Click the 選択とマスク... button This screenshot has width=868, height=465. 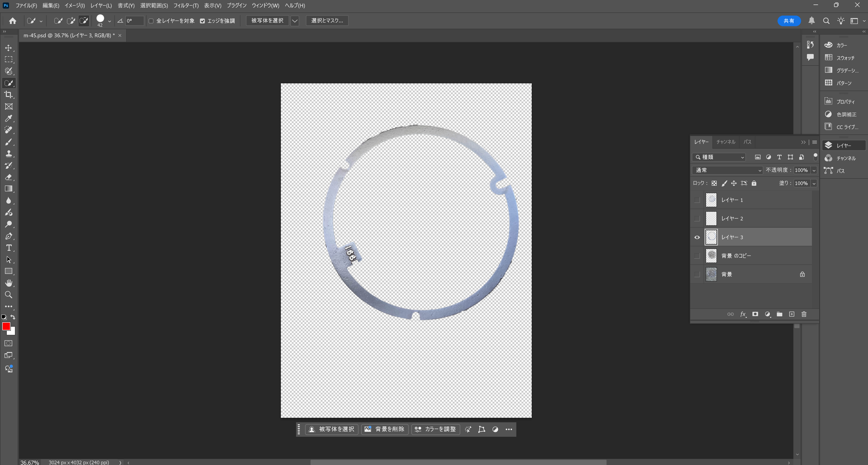click(x=327, y=21)
